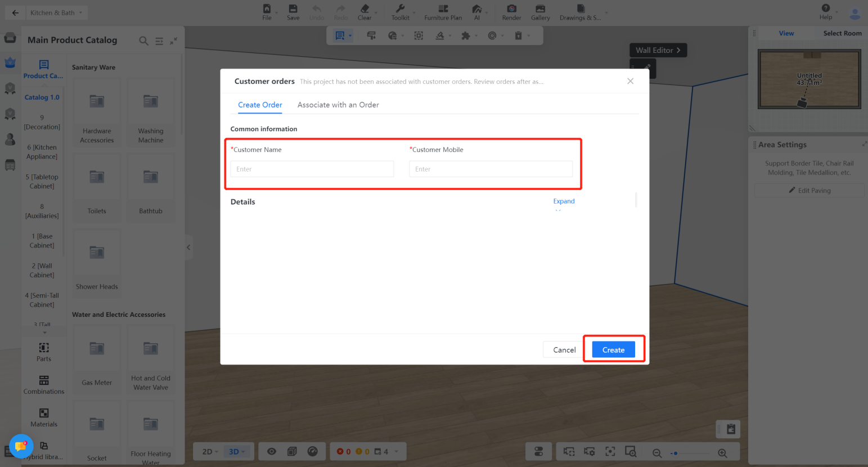Click the paint roller tool icon
Screen dimensions: 868x467
click(371, 35)
